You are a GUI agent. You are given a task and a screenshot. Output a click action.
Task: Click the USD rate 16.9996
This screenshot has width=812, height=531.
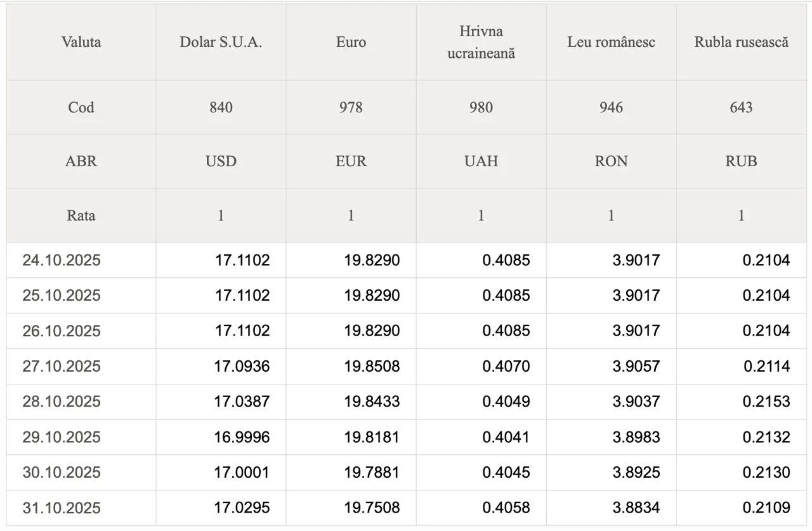point(242,437)
